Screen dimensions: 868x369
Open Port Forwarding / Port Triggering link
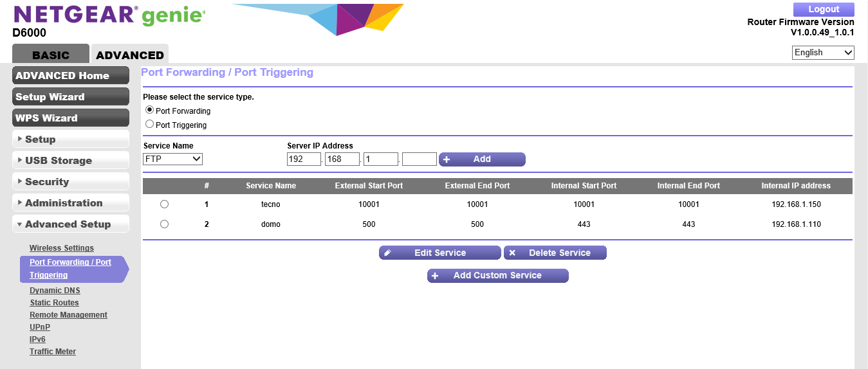click(71, 269)
